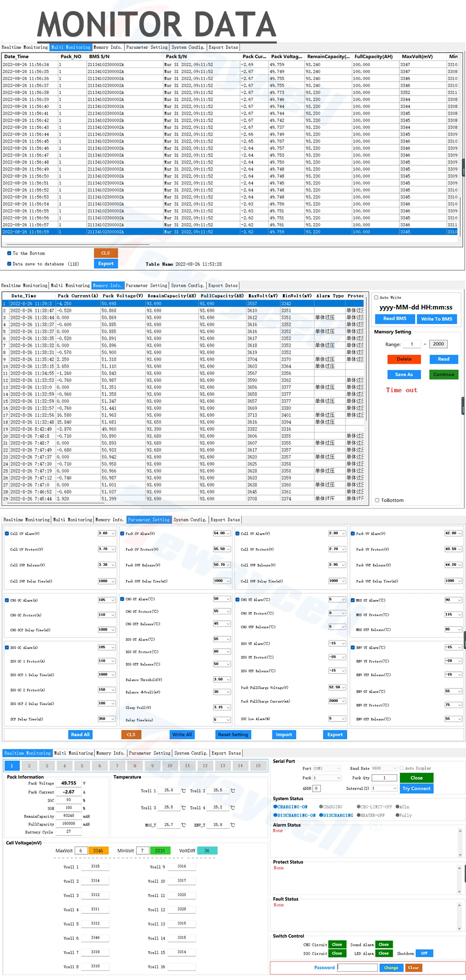Click the Reset Setting button
The width and height of the screenshot is (466, 980).
[233, 735]
